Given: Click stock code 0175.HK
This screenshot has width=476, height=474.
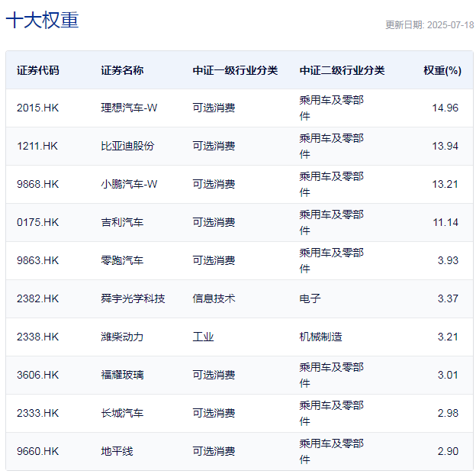Looking at the screenshot, I should tap(37, 222).
